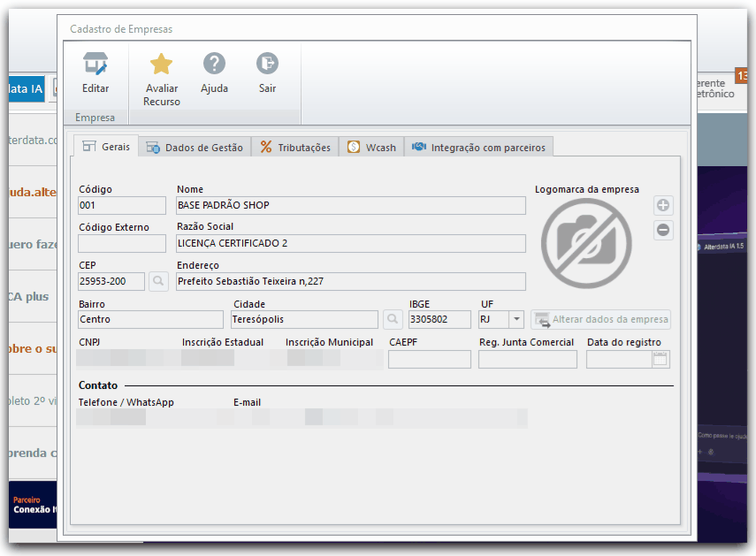
Task: Search Cidade with magnifier icon
Action: pos(393,319)
